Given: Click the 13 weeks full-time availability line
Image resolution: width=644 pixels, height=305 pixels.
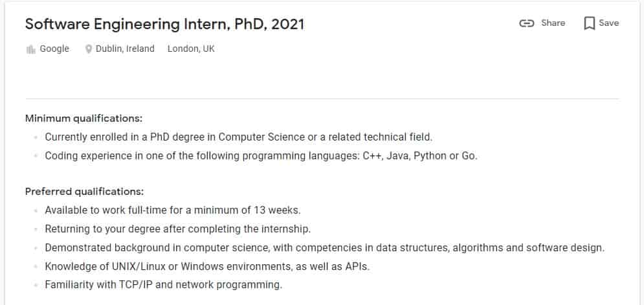Looking at the screenshot, I should (173, 210).
